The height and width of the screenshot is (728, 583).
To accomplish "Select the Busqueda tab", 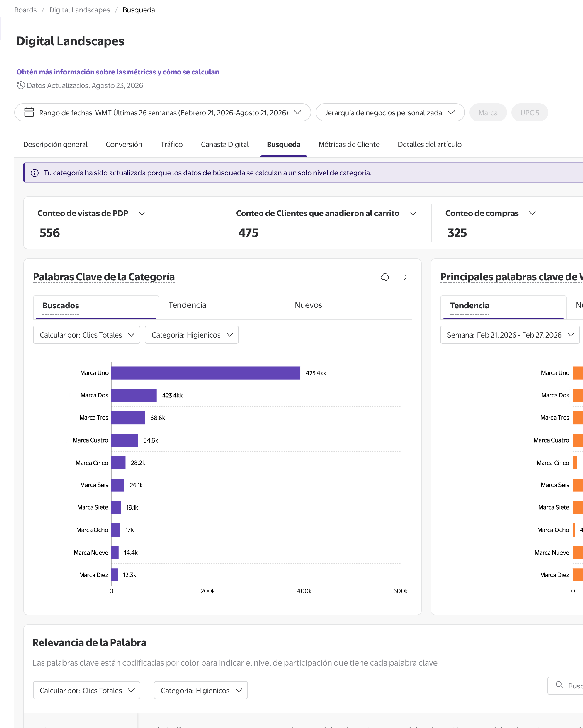I will pos(284,145).
